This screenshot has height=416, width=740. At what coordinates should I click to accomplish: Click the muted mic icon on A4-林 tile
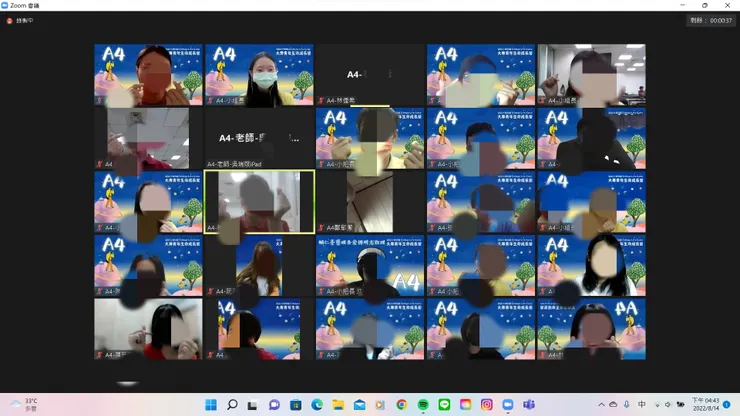click(321, 101)
